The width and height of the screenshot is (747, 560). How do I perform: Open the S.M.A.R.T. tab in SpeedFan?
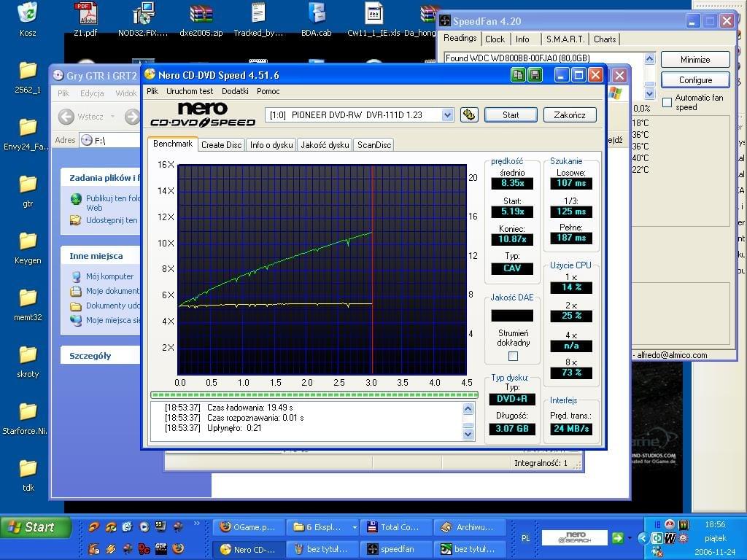(x=565, y=39)
